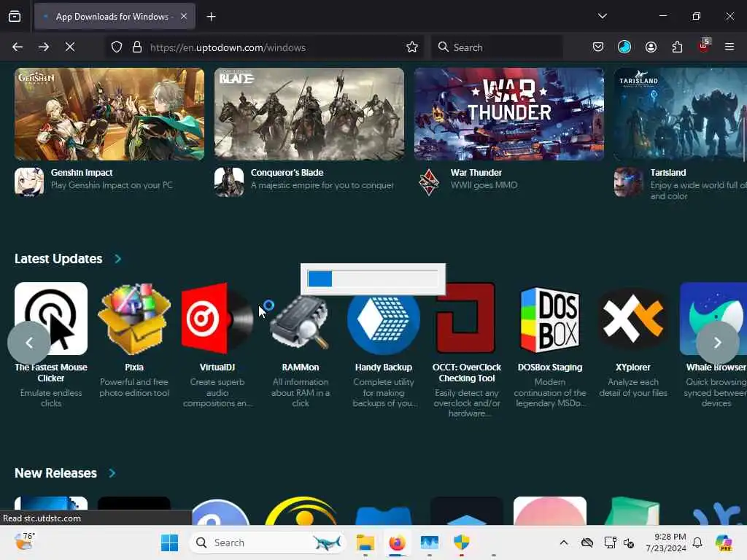Open Copilot PRE icon in taskbar
747x560 pixels.
(x=724, y=542)
